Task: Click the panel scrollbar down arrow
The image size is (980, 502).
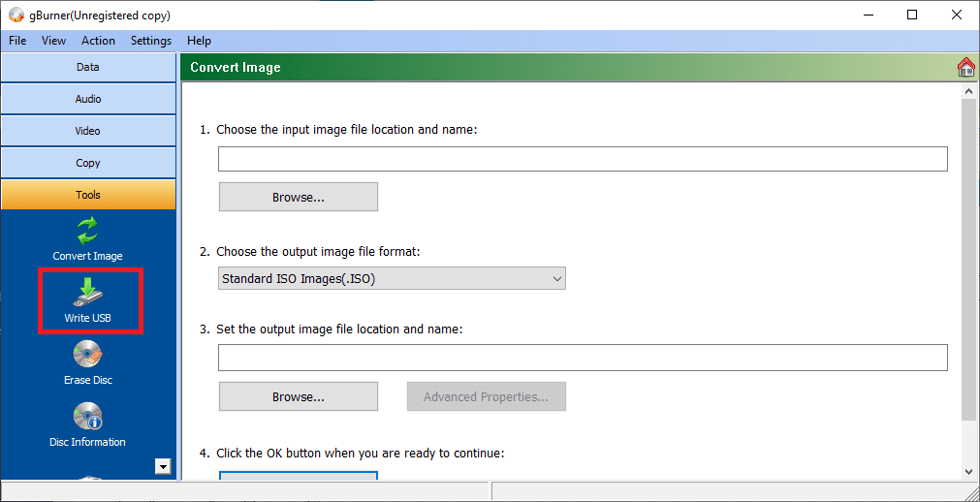Action: tap(969, 471)
